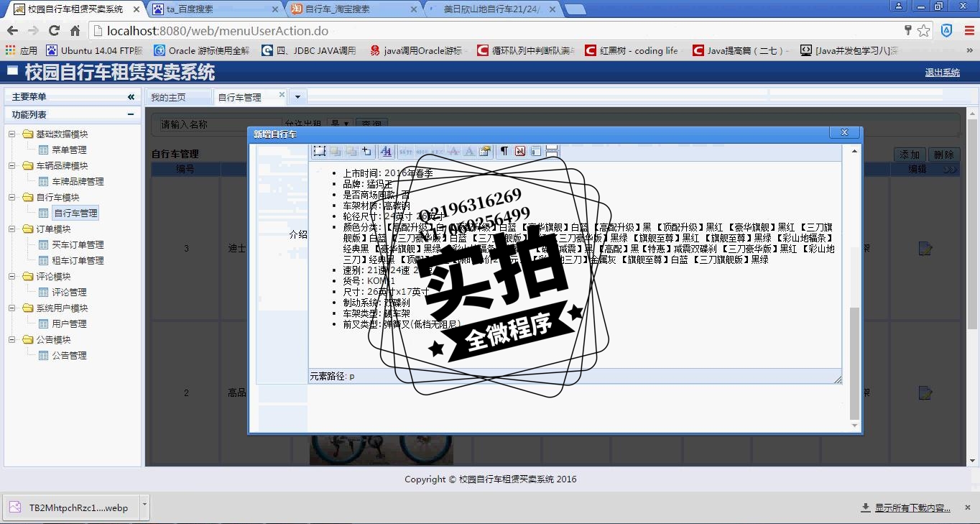The height and width of the screenshot is (524, 980).
Task: Toggle the paragraph mark ¶ icon
Action: (504, 151)
